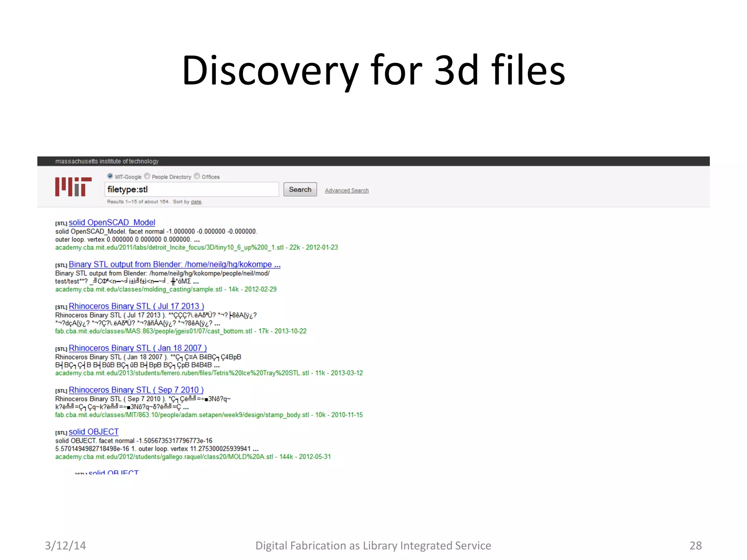Screen dimensions: 747x560
Task: Select the People Directory radio button
Action: coord(147,176)
